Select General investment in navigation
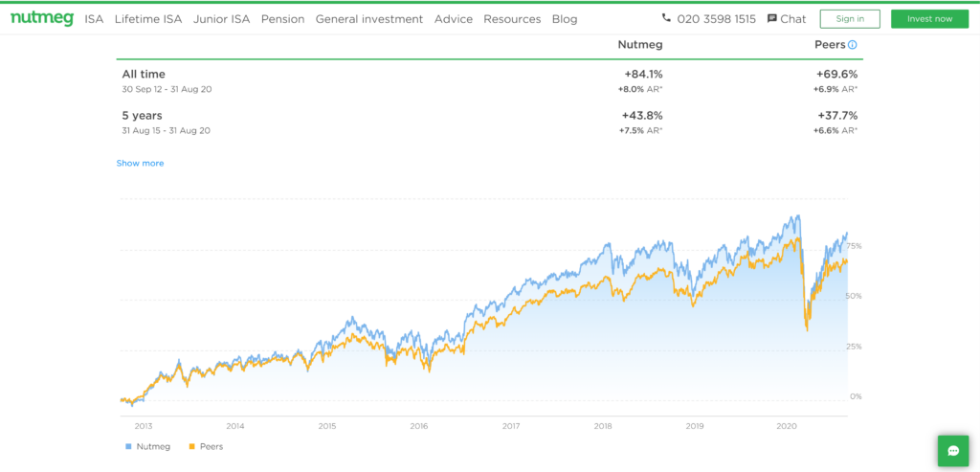Screen dimensions: 980x472 coord(368,19)
